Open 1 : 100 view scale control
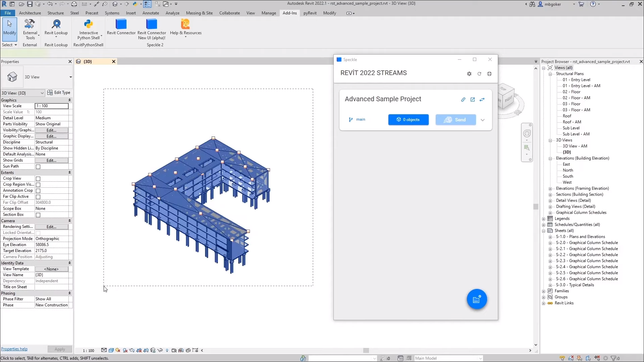The height and width of the screenshot is (362, 644). tap(89, 351)
